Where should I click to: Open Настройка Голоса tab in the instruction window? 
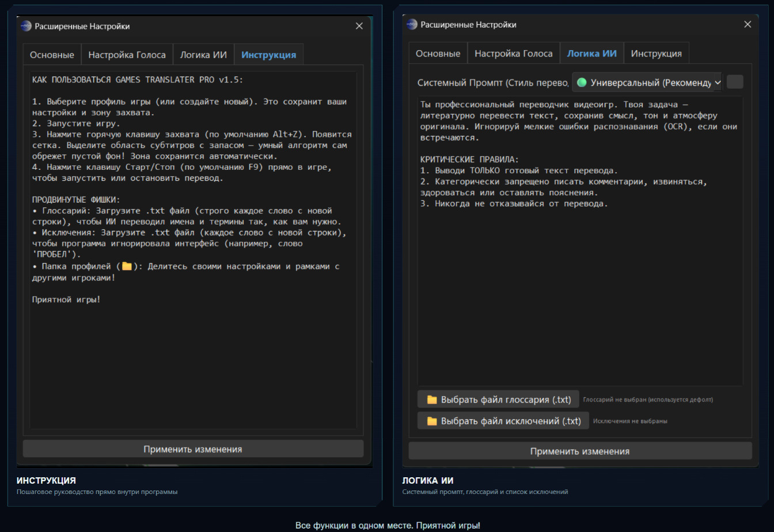(127, 55)
